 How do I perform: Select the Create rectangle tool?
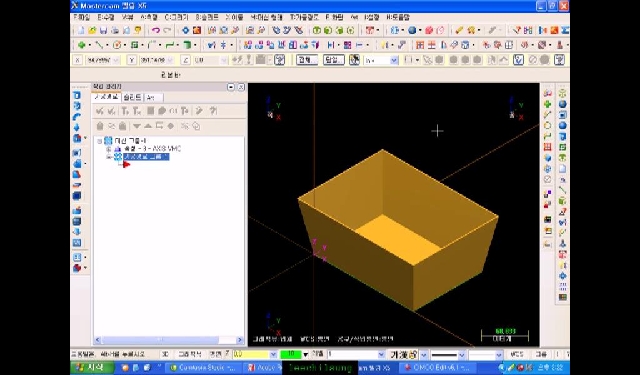coord(135,45)
